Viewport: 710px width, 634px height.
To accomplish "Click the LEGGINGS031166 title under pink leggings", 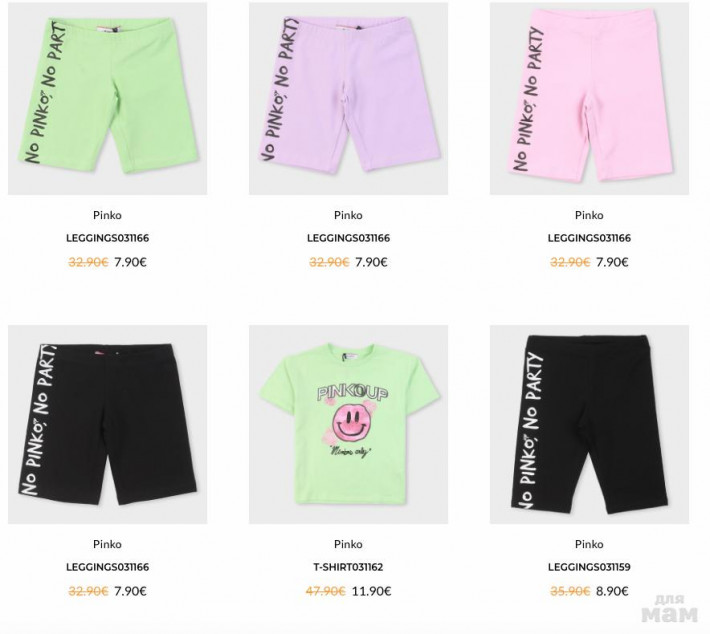I will click(589, 238).
